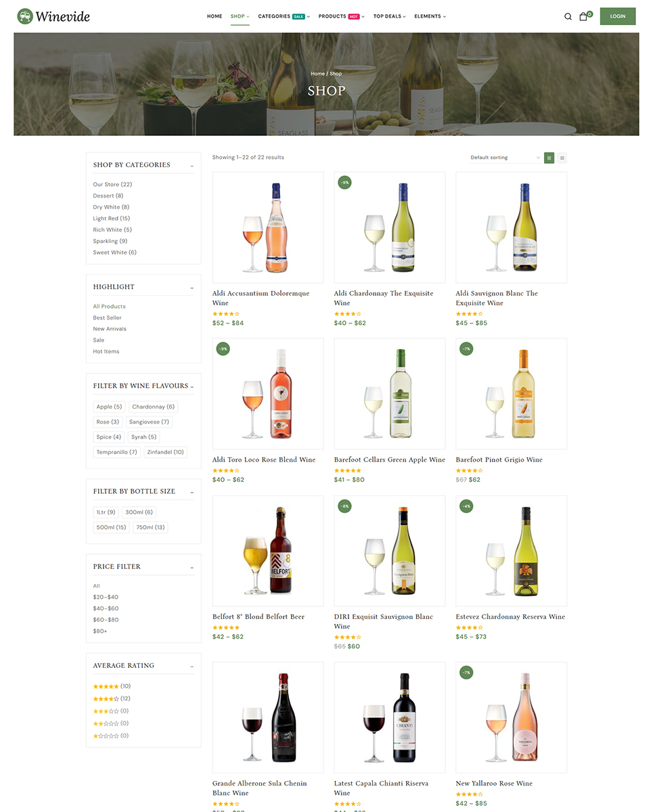Click the Login button
Screen dimensions: 653x812
[x=618, y=16]
